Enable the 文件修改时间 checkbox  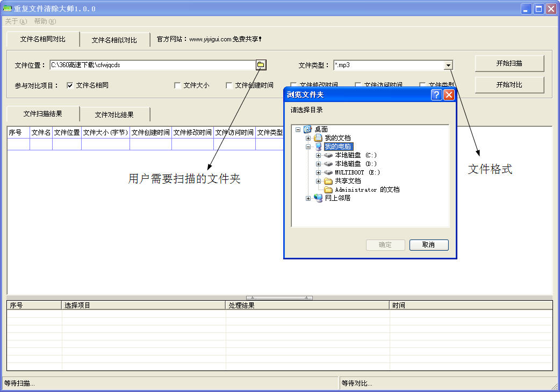pyautogui.click(x=293, y=84)
